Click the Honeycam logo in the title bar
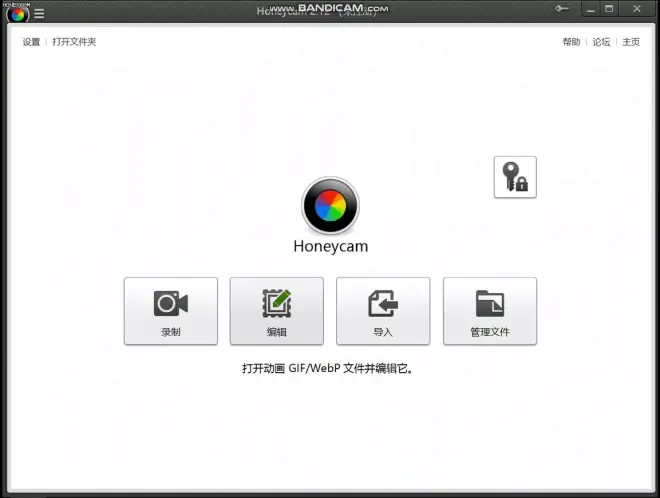 click(x=18, y=14)
